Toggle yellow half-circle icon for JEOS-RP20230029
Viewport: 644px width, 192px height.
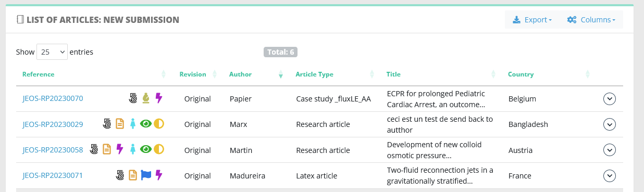pos(159,124)
